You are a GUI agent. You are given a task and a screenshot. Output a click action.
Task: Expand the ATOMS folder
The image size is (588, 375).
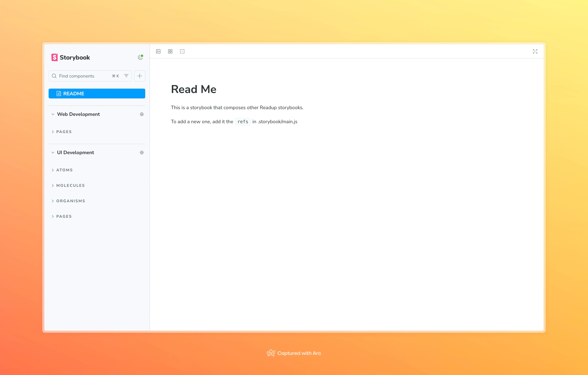pos(64,170)
